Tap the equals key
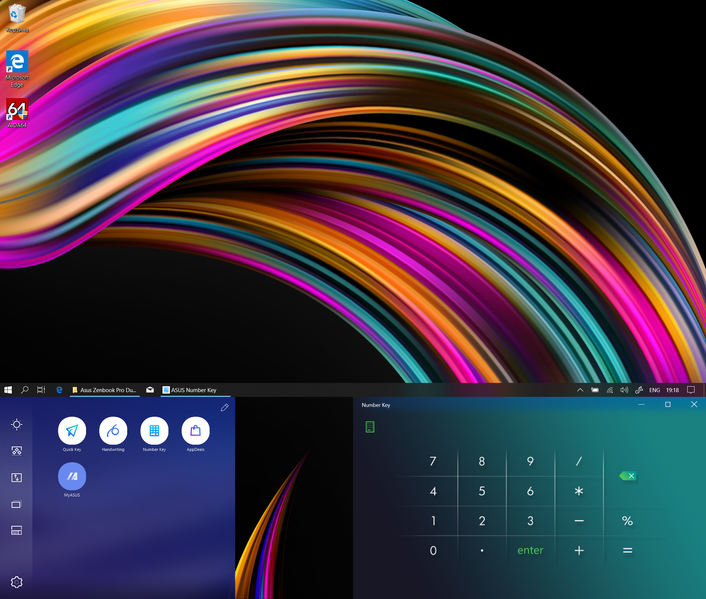This screenshot has height=599, width=706. [627, 550]
